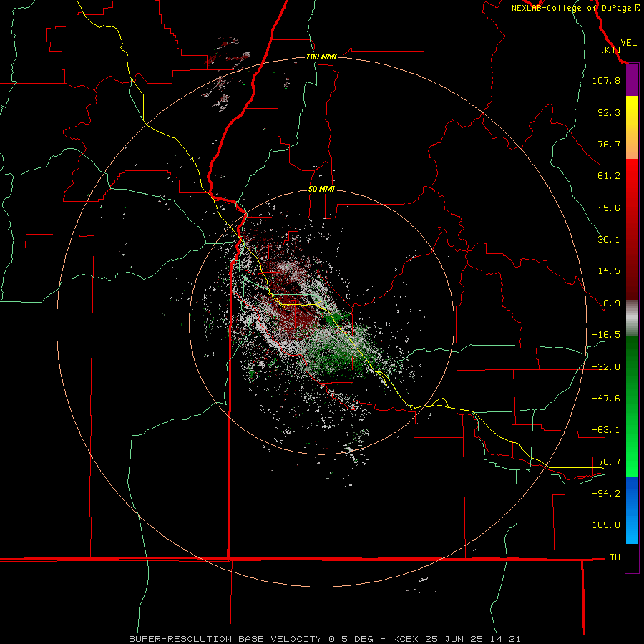This screenshot has height=644, width=644.
Task: Select the 76.7 legend value
Action: click(x=609, y=144)
